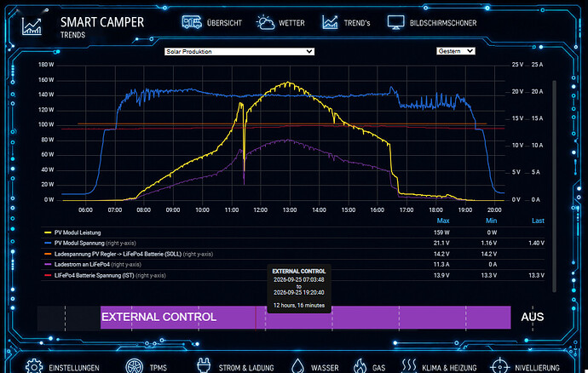Click the 1.40 V last value

pos(536,243)
